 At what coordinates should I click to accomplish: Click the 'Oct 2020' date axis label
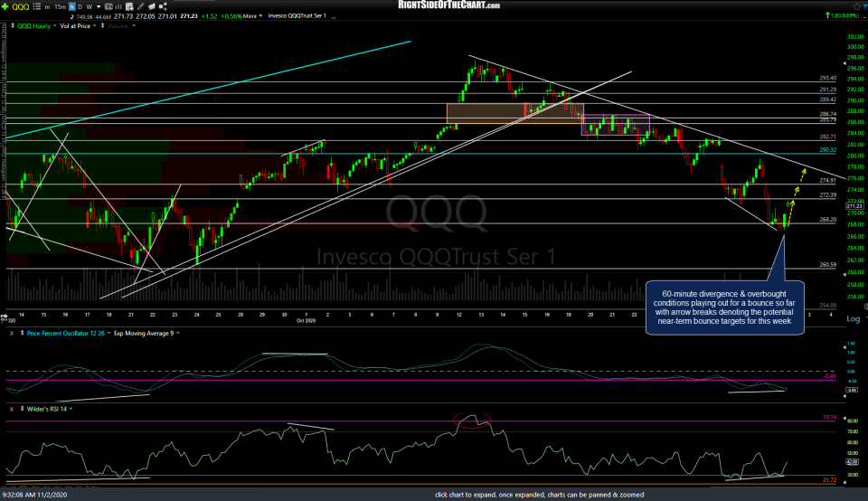tap(306, 321)
